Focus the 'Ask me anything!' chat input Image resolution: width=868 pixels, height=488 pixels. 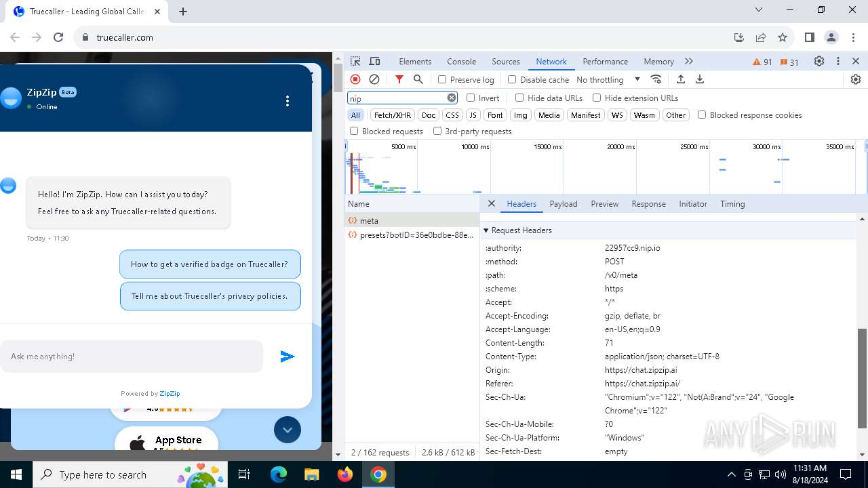tap(132, 357)
